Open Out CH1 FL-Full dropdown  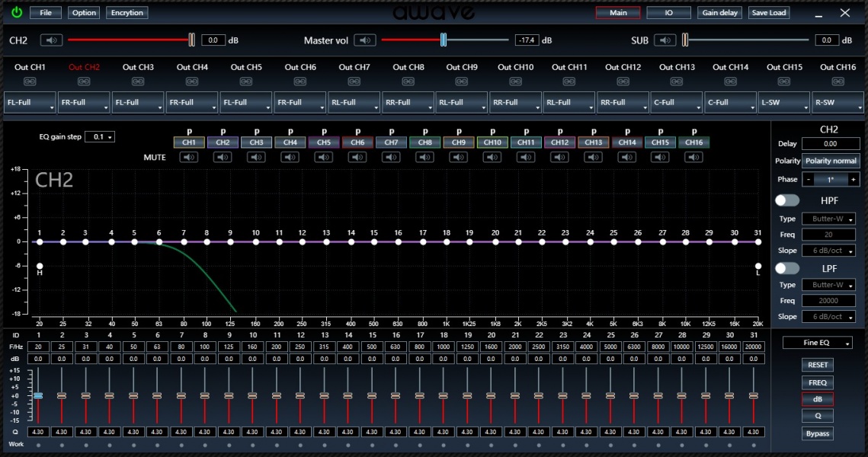30,102
